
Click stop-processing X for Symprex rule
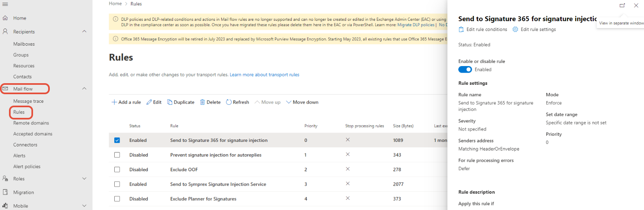click(x=348, y=183)
